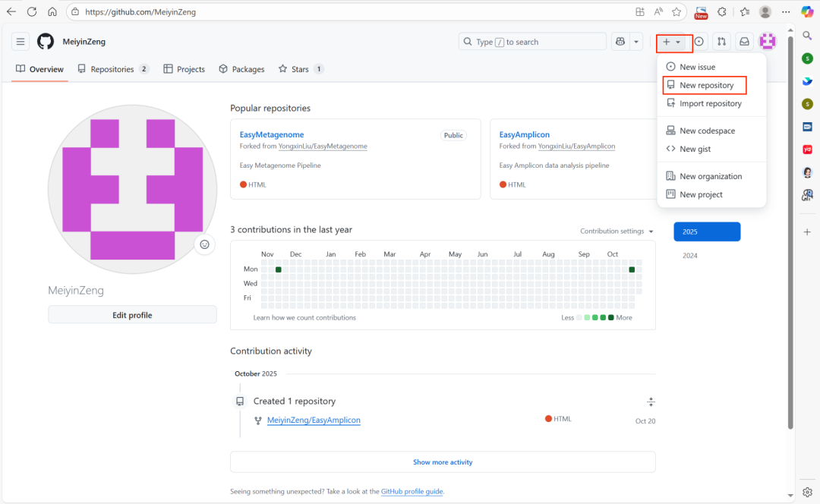Open the EasyAmplicon popular repository link
The image size is (820, 504).
point(524,134)
